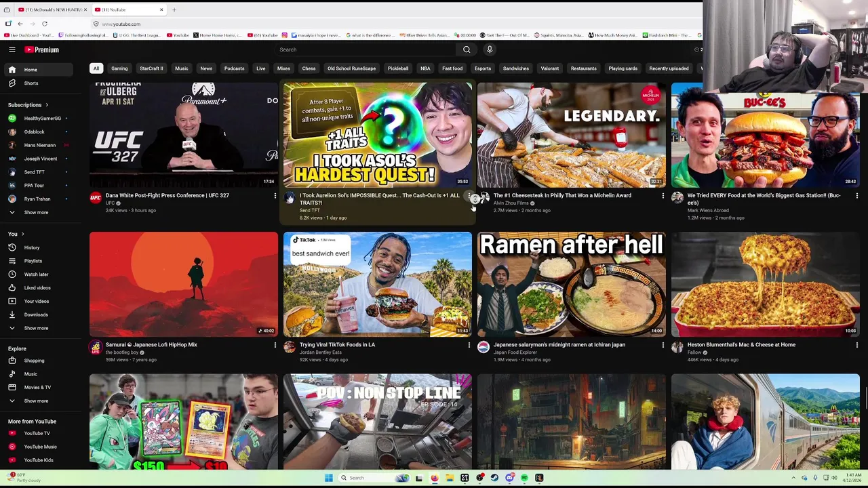Click the YouTube Premium logo

[42, 49]
